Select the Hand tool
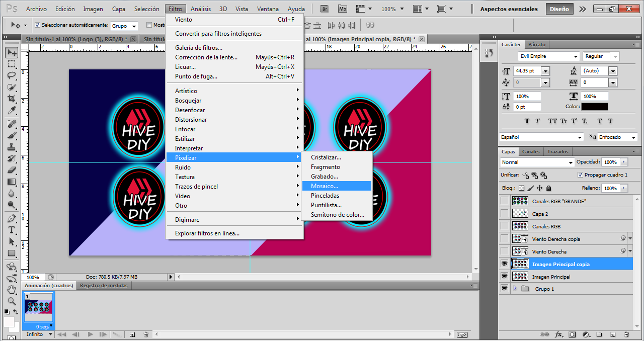Viewport: 644px width, 341px height. [12, 290]
